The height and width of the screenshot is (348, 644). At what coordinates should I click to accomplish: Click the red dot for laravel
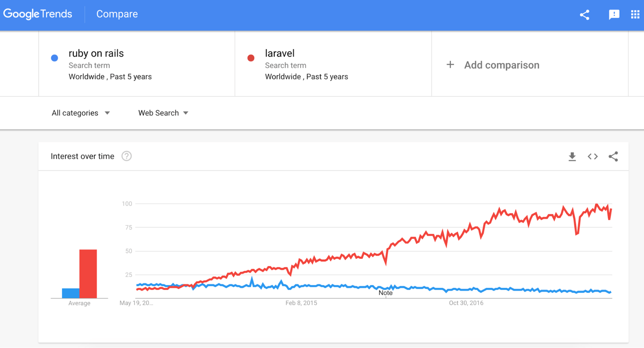click(x=251, y=57)
